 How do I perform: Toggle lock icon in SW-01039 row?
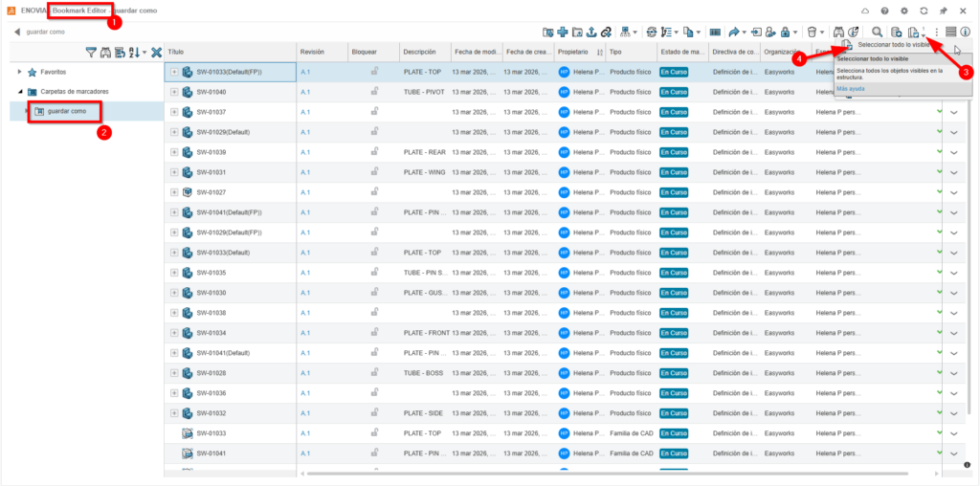374,152
